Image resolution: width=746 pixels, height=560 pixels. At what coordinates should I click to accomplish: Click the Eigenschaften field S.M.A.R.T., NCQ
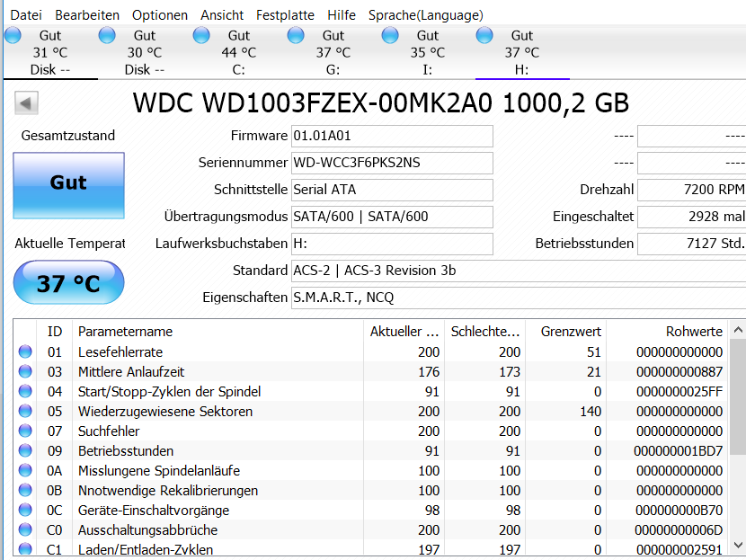519,298
